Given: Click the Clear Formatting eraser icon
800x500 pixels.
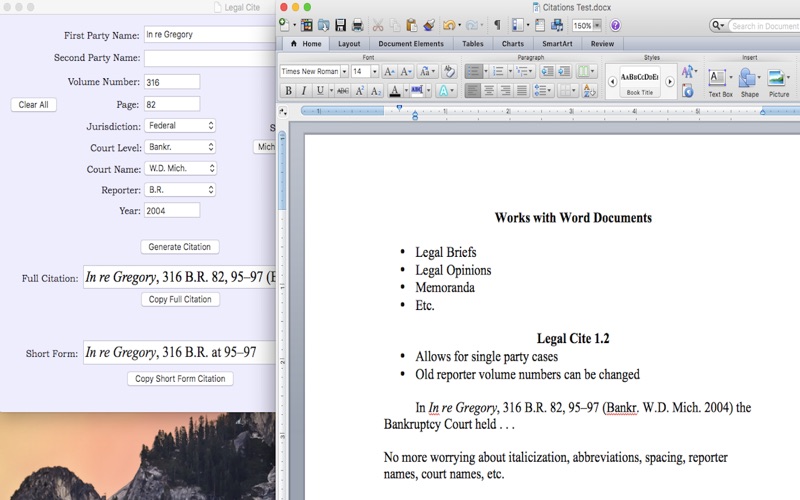Looking at the screenshot, I should [449, 71].
